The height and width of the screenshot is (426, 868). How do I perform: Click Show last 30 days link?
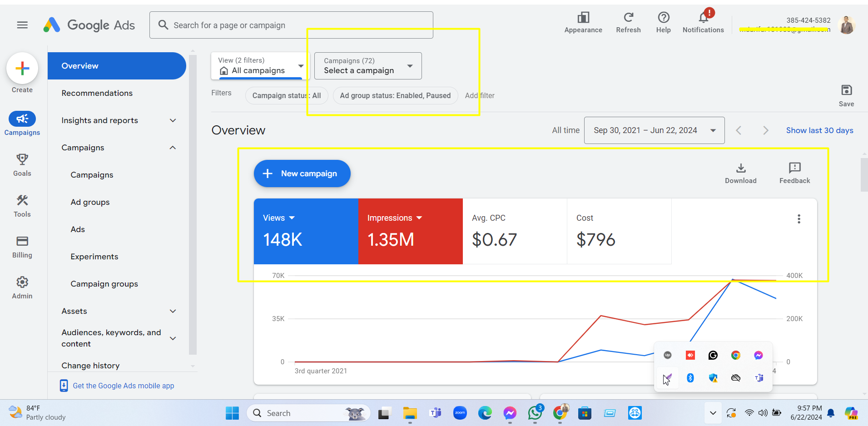point(819,130)
